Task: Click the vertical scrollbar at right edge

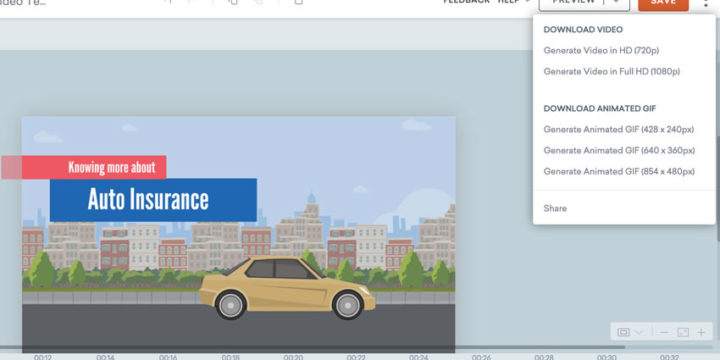Action: pyautogui.click(x=718, y=188)
